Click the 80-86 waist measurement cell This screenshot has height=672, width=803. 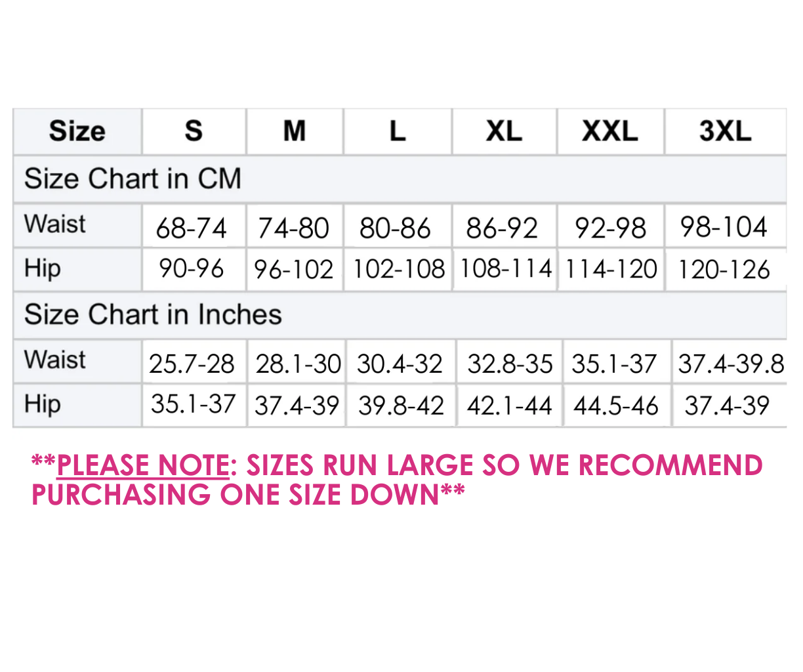point(395,228)
